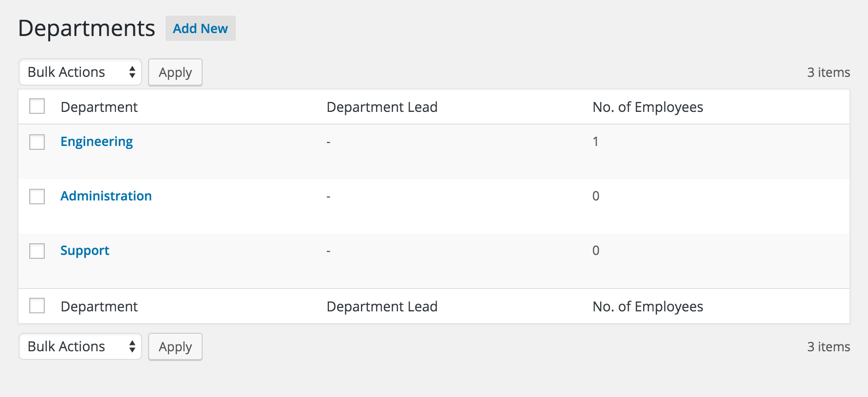Open the top Bulk Actions dropdown
Screen dimensions: 868x397
pos(80,72)
